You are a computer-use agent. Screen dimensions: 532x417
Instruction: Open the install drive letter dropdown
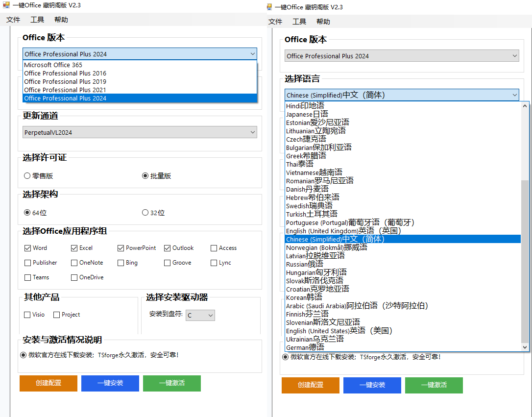click(200, 315)
